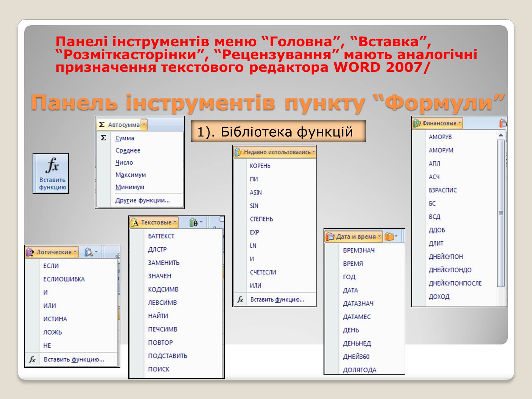Screen dimensions: 532x399
Task: Select Максимум in Автосумма menu
Action: 130,175
